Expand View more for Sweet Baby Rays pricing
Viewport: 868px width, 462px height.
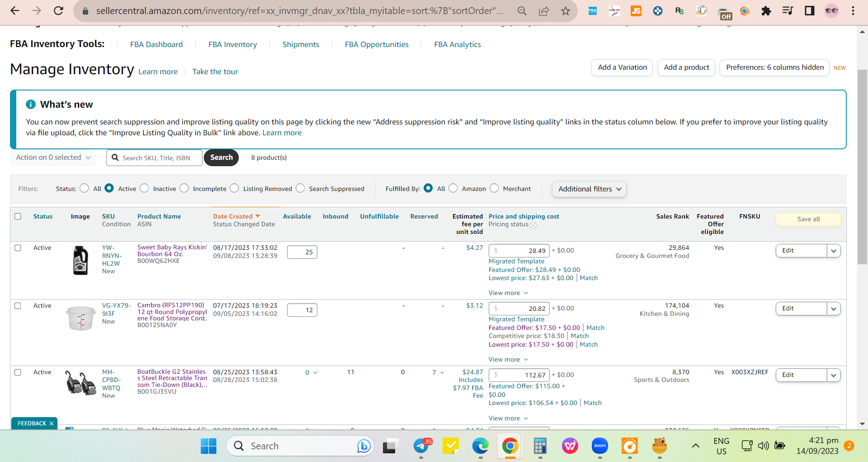[508, 293]
